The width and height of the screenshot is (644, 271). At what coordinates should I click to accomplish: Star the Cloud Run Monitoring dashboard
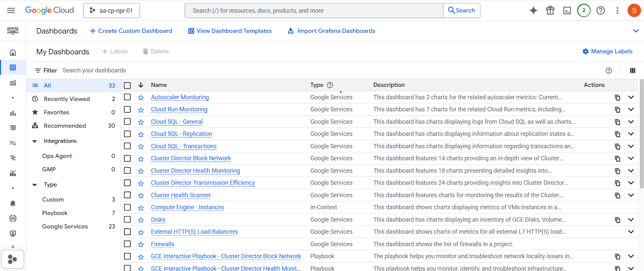pyautogui.click(x=141, y=110)
